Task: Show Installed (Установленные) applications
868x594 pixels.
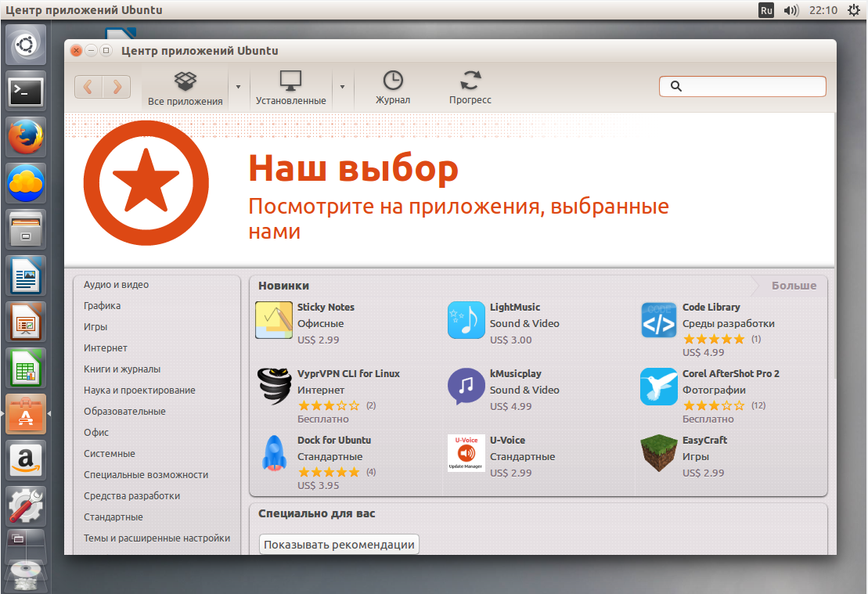Action: [290, 88]
